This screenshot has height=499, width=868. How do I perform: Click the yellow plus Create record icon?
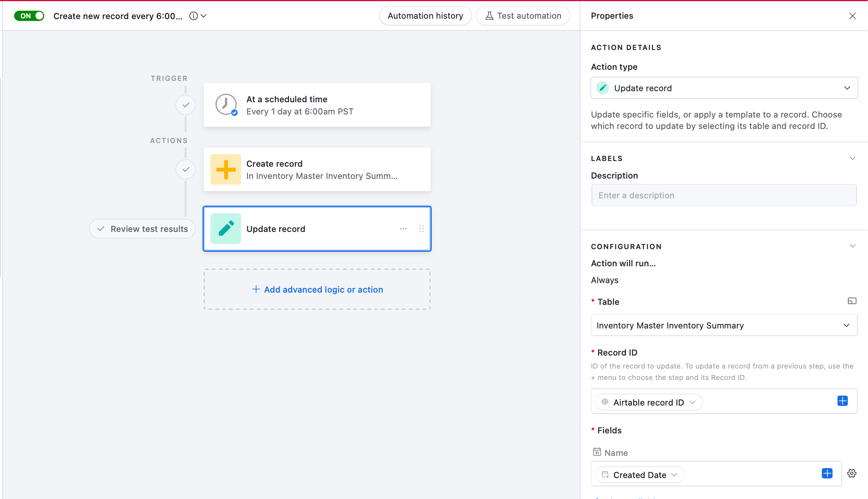tap(226, 169)
